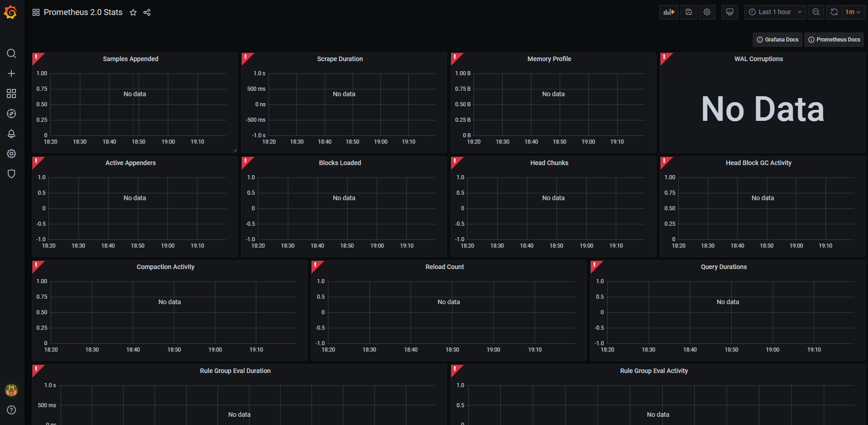Open the Dashboards grid icon in sidebar

11,93
